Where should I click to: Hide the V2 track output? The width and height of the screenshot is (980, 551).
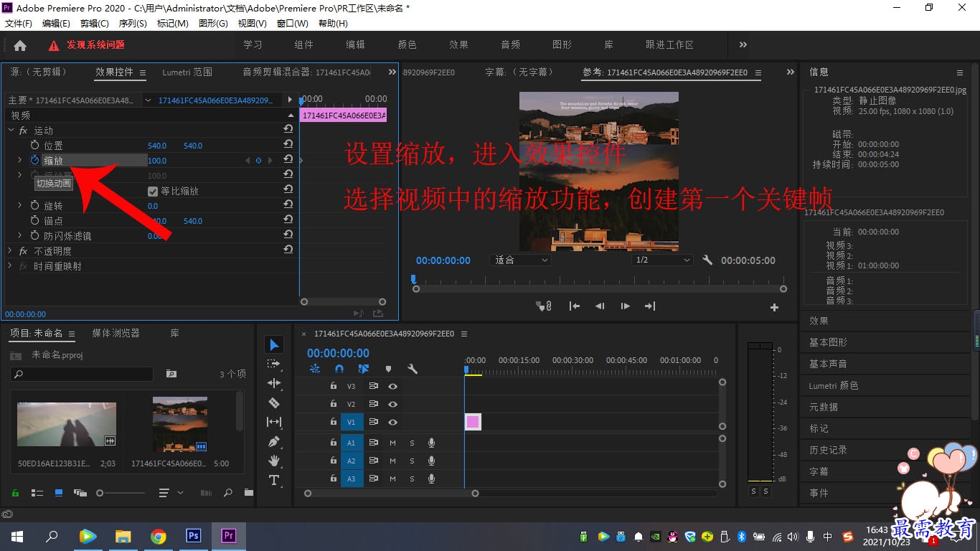(x=393, y=404)
